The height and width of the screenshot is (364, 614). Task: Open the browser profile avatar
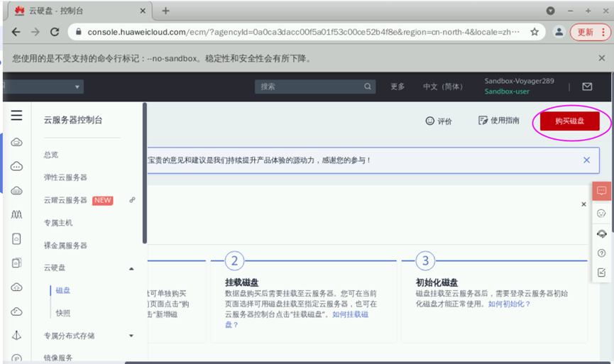(559, 32)
